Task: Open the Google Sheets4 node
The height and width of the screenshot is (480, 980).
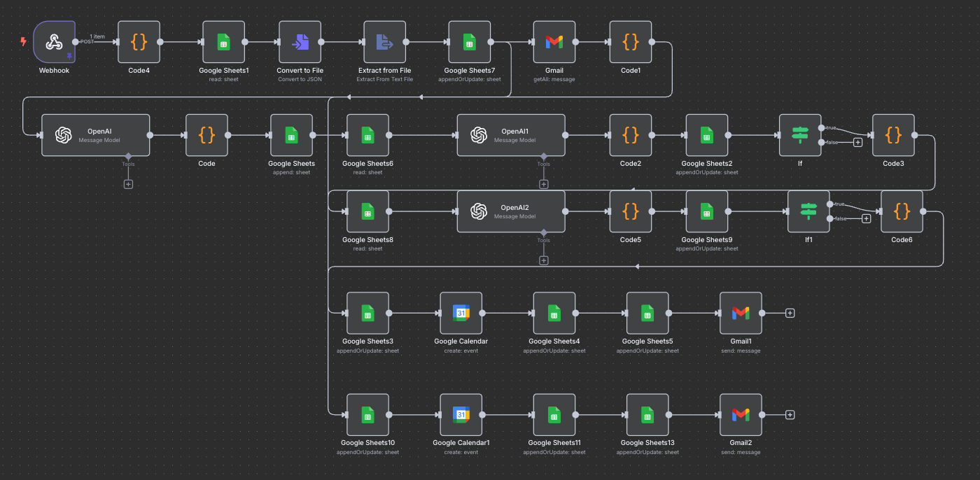Action: (554, 313)
